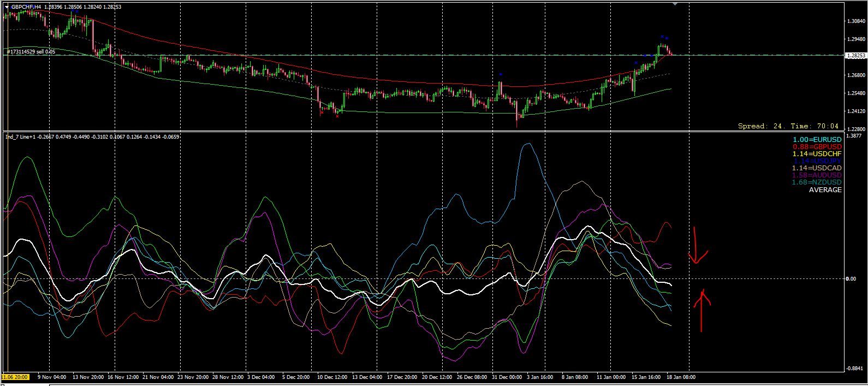Viewport: 868px width, 386px height.
Task: Click the 1.26800 price scale label
Action: [x=856, y=75]
